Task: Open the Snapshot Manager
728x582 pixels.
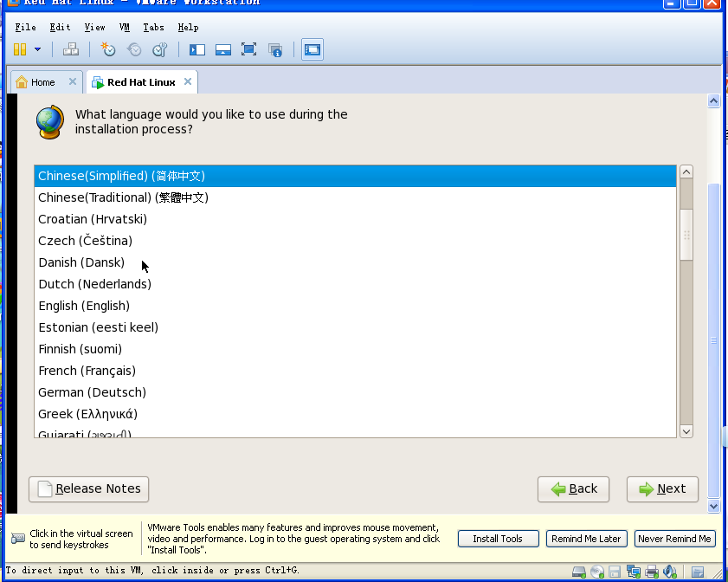Action: click(159, 49)
